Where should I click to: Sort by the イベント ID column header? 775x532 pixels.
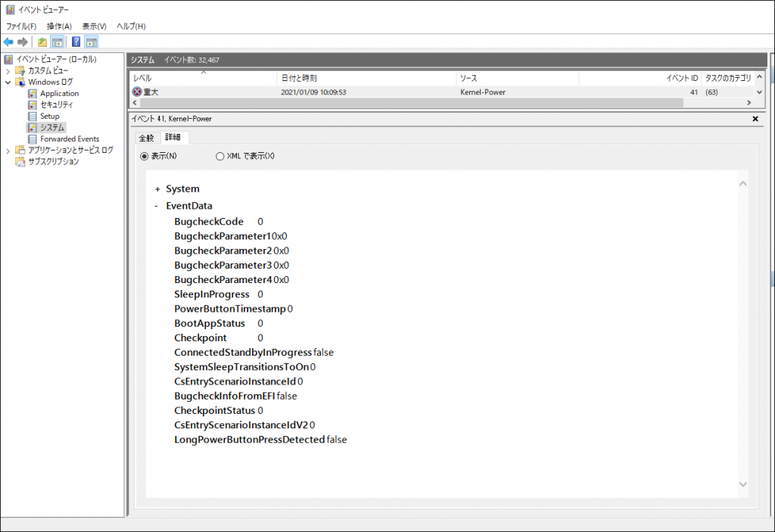click(640, 78)
